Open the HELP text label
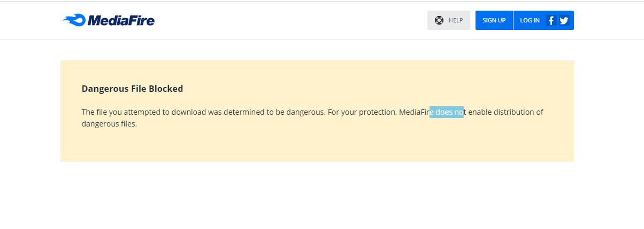644x229 pixels. click(x=456, y=20)
